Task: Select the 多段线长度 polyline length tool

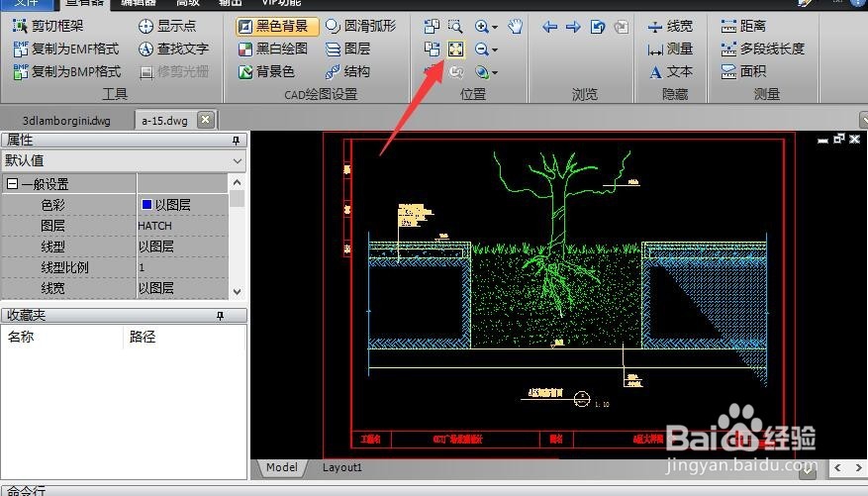Action: (x=762, y=49)
